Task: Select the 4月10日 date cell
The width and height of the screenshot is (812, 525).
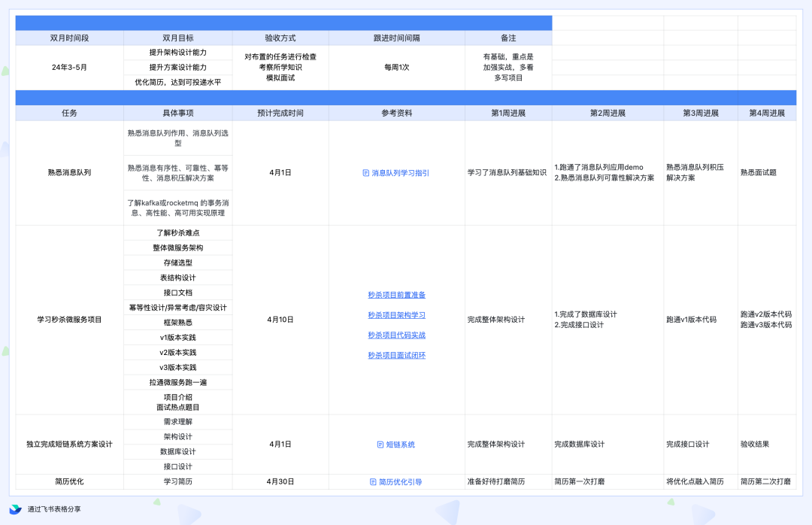Action: coord(280,320)
